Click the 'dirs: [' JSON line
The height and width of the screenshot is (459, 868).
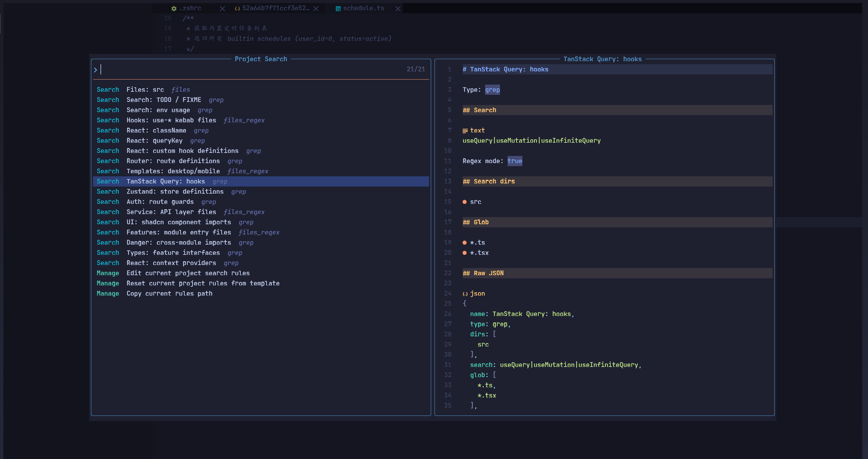[483, 334]
